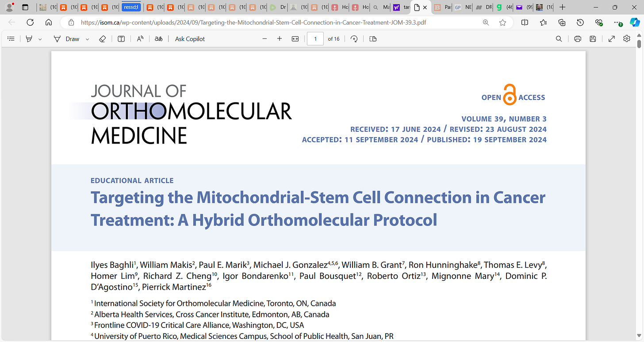Switch to the 'GP NE' tab
The height and width of the screenshot is (342, 644).
click(463, 8)
